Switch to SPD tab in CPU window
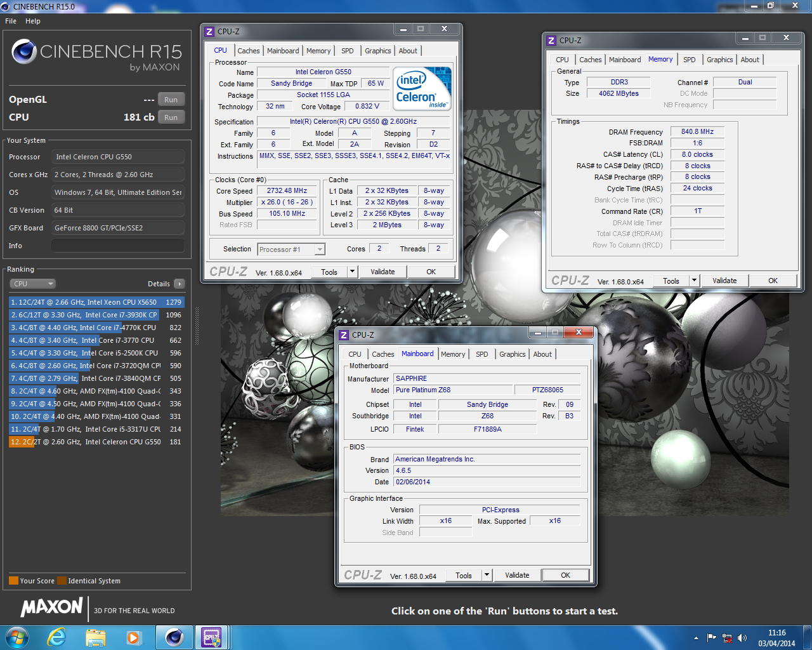The height and width of the screenshot is (650, 812). coord(348,51)
